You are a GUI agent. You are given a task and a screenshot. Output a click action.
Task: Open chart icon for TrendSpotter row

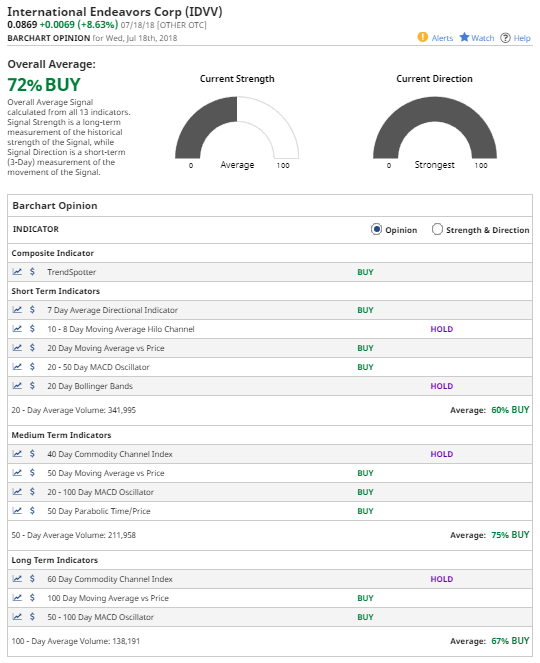[17, 272]
